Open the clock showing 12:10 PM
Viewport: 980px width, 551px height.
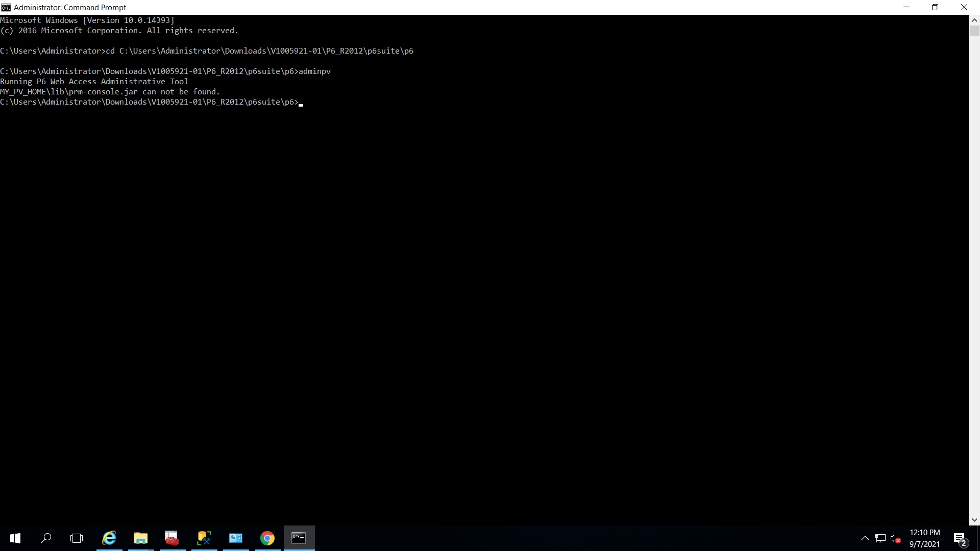tap(924, 538)
